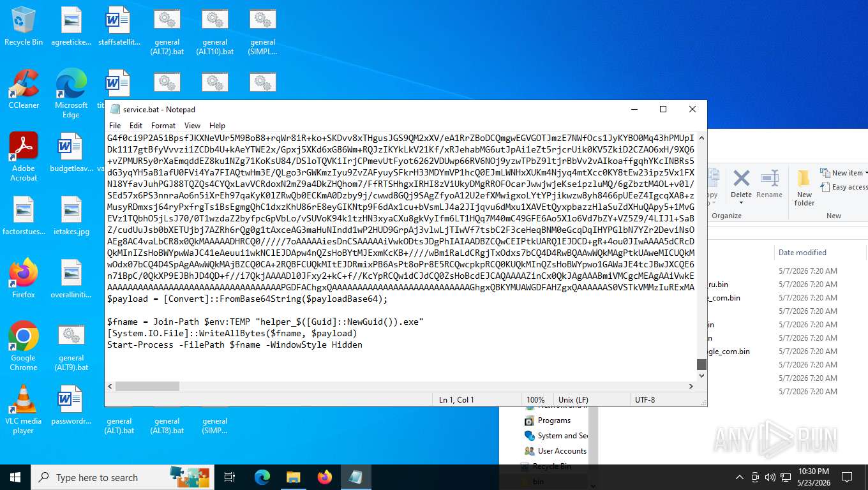The image size is (868, 490).
Task: Open VLC media player shortcut
Action: (24, 410)
